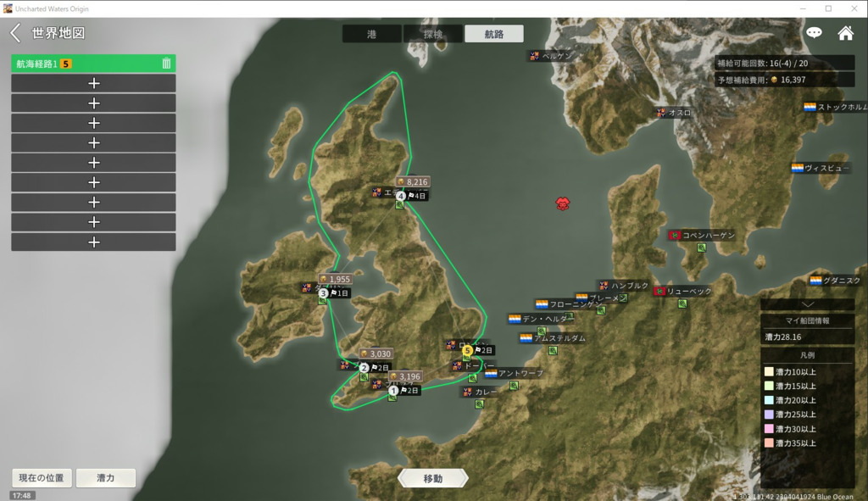Select route waypoint marker number 2
The height and width of the screenshot is (501, 868).
click(x=364, y=368)
